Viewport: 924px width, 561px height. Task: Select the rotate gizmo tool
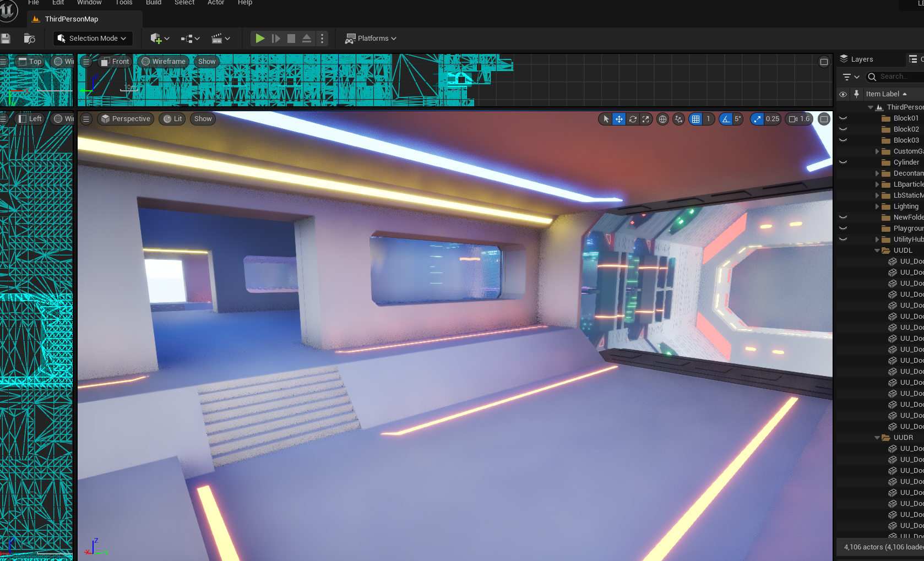point(633,119)
